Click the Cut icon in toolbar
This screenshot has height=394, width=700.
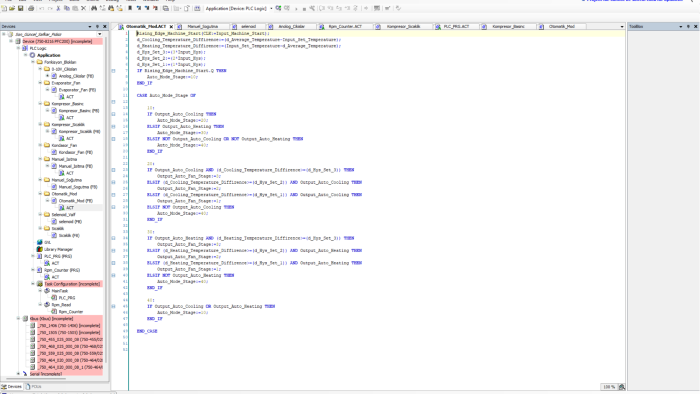58,8
